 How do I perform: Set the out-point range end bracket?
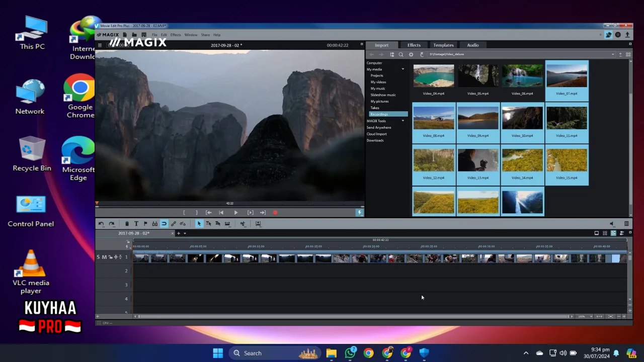[196, 213]
